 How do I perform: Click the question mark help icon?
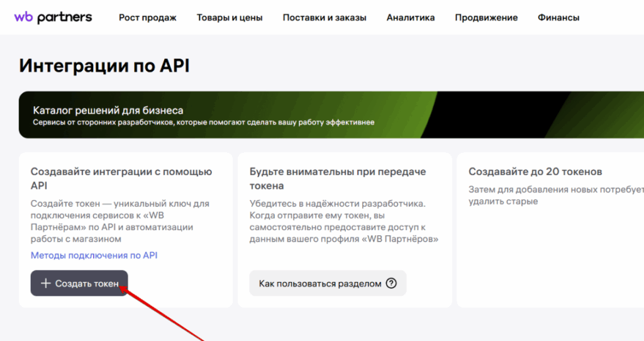click(x=391, y=284)
